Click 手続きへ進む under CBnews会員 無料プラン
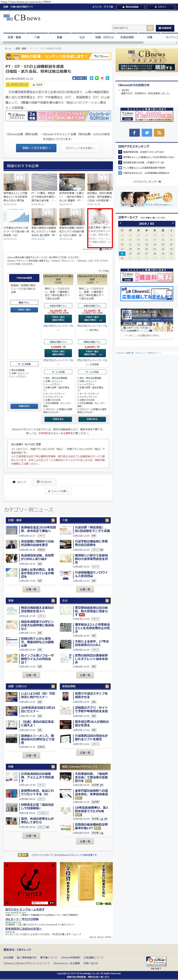The width and height of the screenshot is (178, 980). coord(24,310)
